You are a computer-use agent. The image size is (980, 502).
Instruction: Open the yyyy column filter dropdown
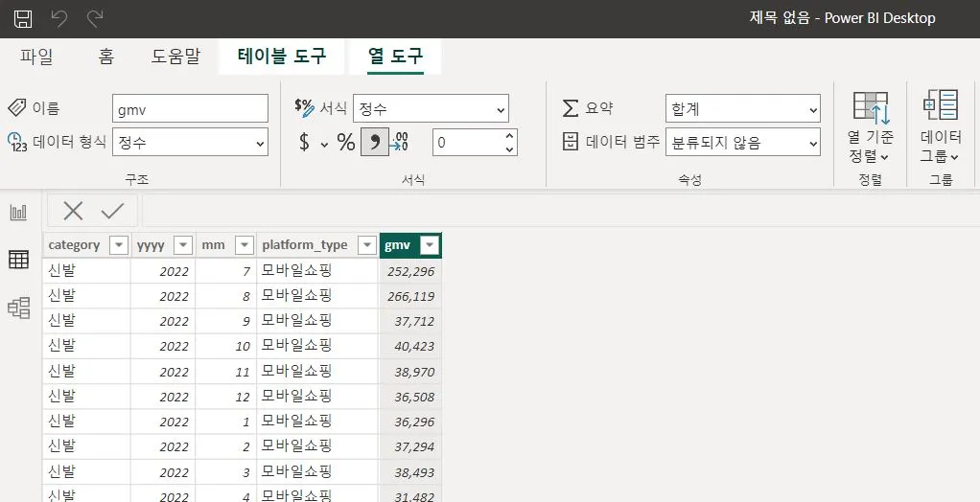pyautogui.click(x=183, y=245)
